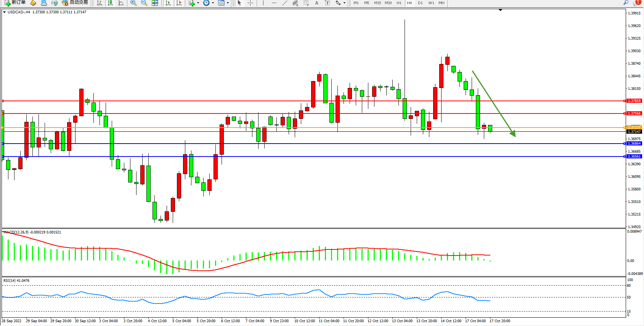The height and width of the screenshot is (326, 644).
Task: Click the New Order (新订单) button
Action: [15, 3]
